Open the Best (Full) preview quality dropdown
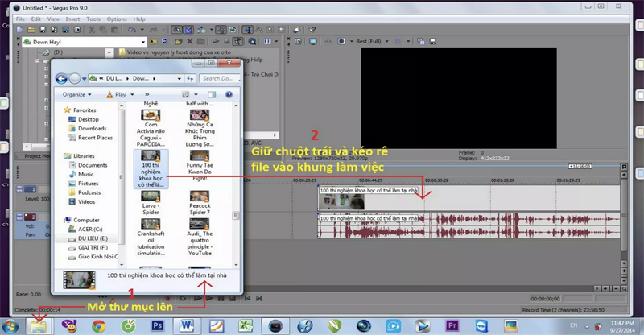Viewport: 644px width, 335px height. tap(387, 42)
